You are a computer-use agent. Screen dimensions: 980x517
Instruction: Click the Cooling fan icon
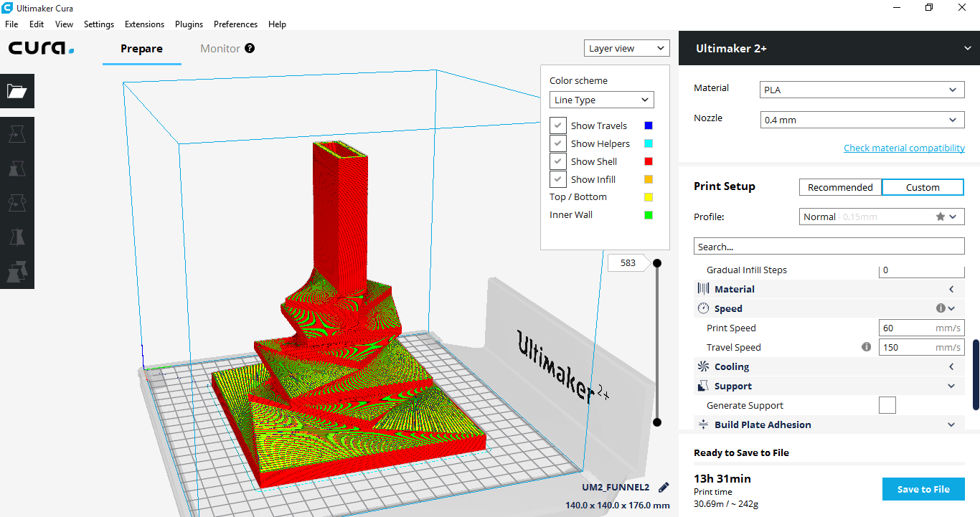pos(703,366)
